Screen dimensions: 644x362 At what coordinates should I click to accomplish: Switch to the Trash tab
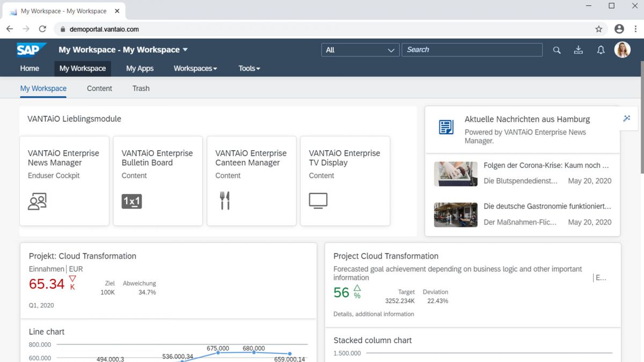click(x=141, y=88)
